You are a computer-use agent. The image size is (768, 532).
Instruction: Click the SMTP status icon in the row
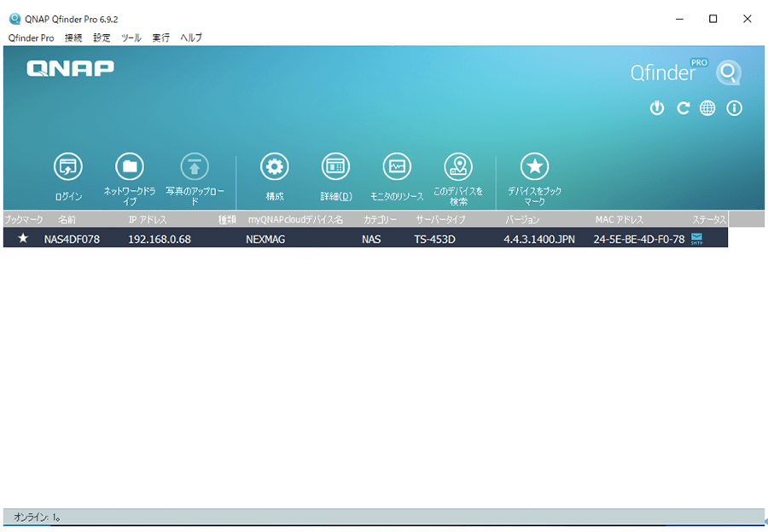coord(696,239)
